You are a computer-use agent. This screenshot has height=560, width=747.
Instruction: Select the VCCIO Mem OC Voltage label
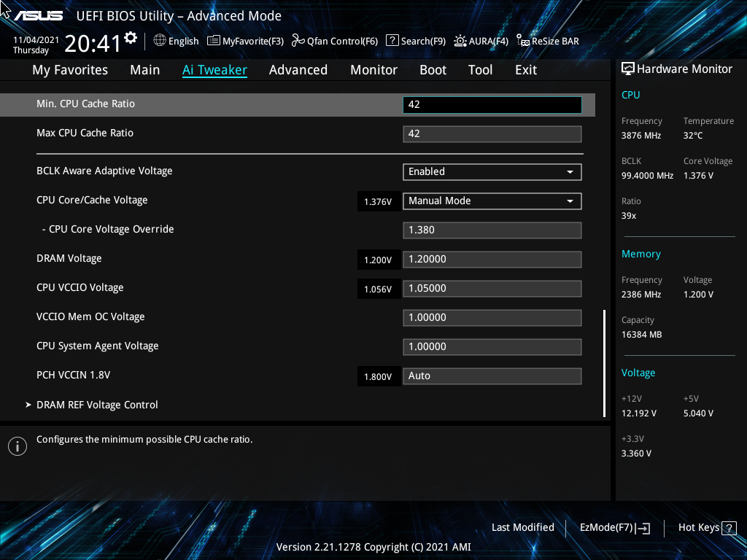(90, 316)
